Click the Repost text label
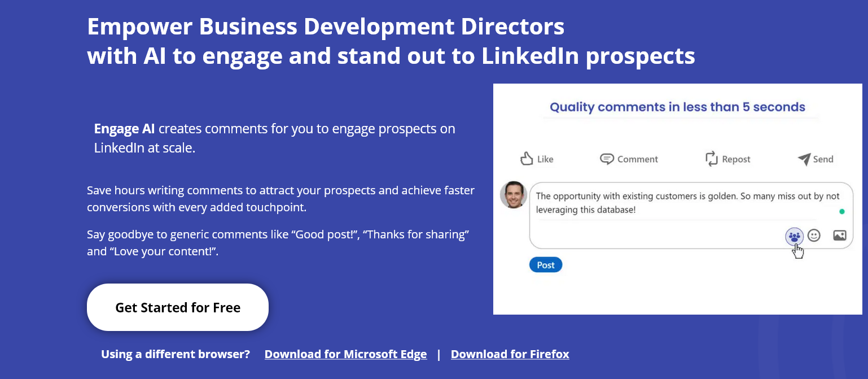Screen dimensions: 868x379 [737, 159]
